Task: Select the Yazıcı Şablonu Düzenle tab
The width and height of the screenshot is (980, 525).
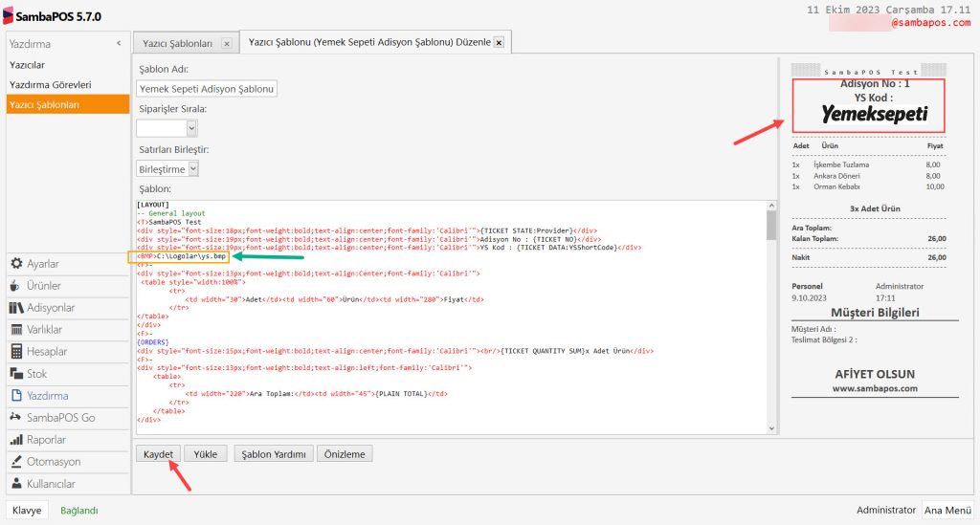Action: (x=369, y=42)
